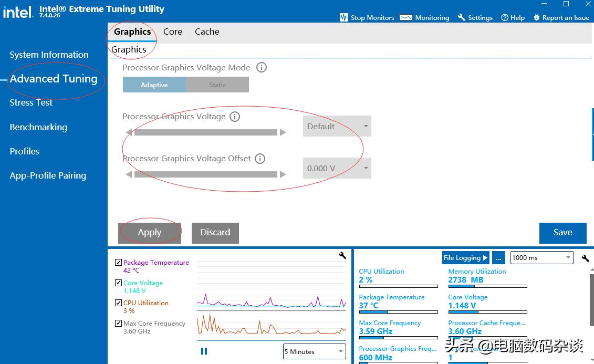The height and width of the screenshot is (364, 594).
Task: Click the Package Temperature 37 °C tile
Action: tap(398, 304)
